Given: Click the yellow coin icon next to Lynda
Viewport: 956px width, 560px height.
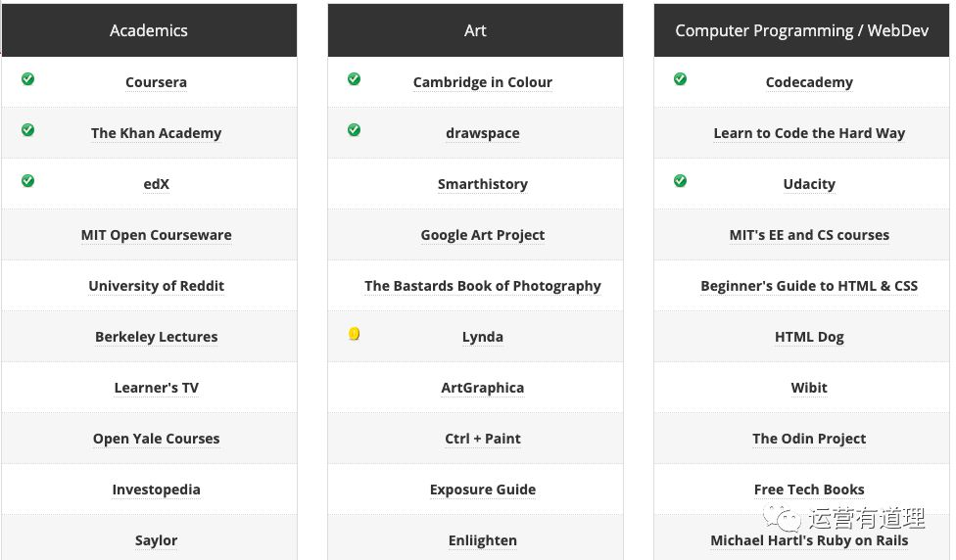Looking at the screenshot, I should (355, 334).
